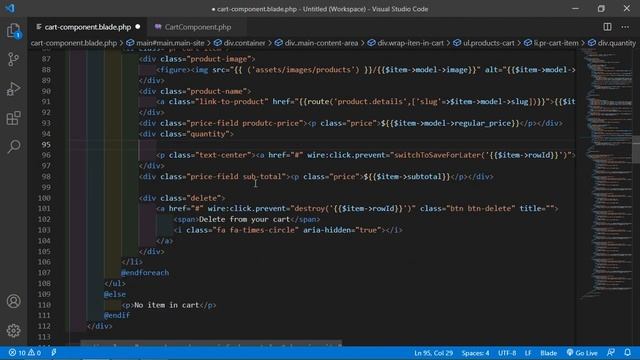Open the notifications bell
This screenshot has height=360, width=640.
click(627, 353)
